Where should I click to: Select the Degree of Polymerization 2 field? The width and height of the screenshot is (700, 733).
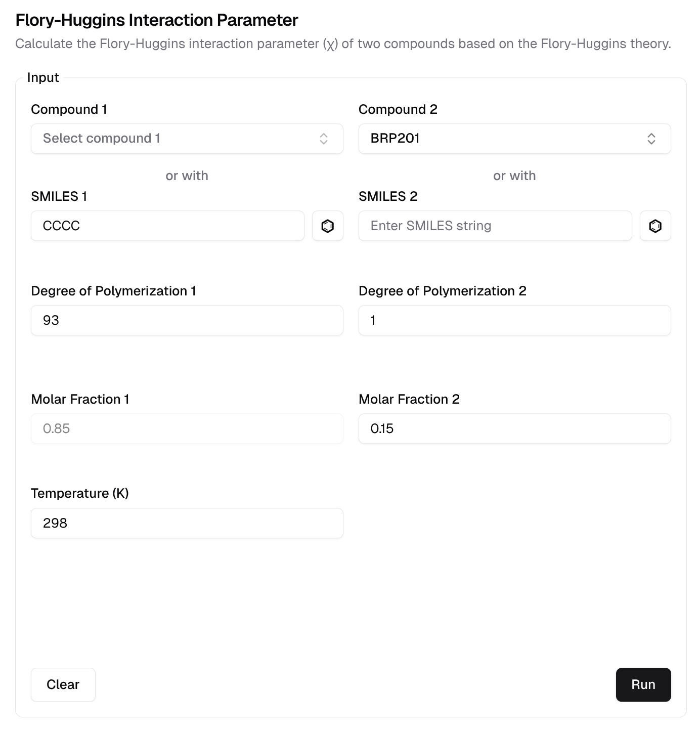coord(514,320)
